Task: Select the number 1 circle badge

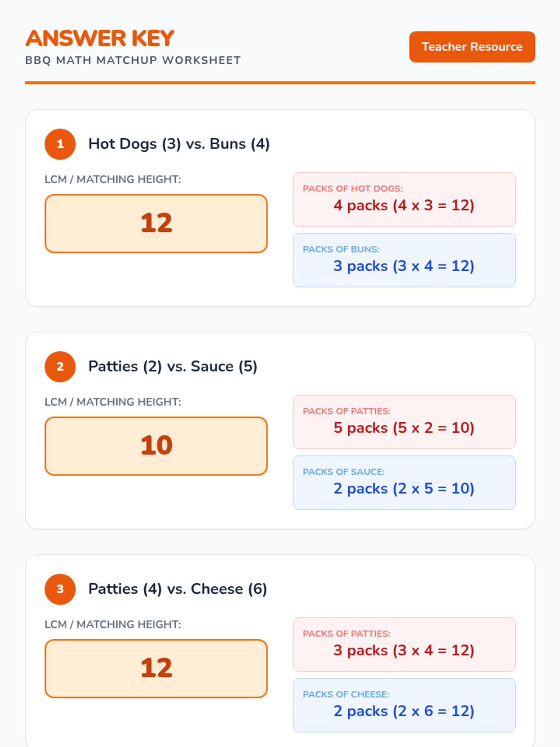Action: coord(60,144)
